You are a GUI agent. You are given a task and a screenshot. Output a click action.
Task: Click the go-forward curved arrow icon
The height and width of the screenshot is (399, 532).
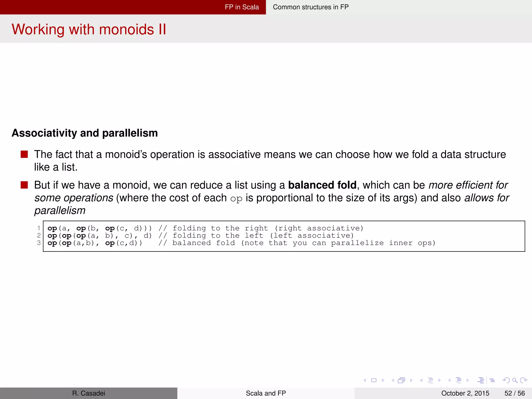tap(524, 380)
